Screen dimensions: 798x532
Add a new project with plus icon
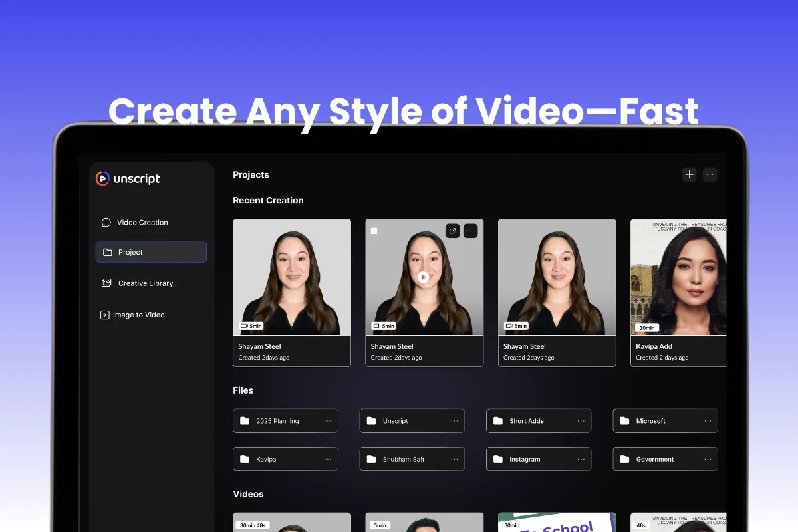(690, 174)
